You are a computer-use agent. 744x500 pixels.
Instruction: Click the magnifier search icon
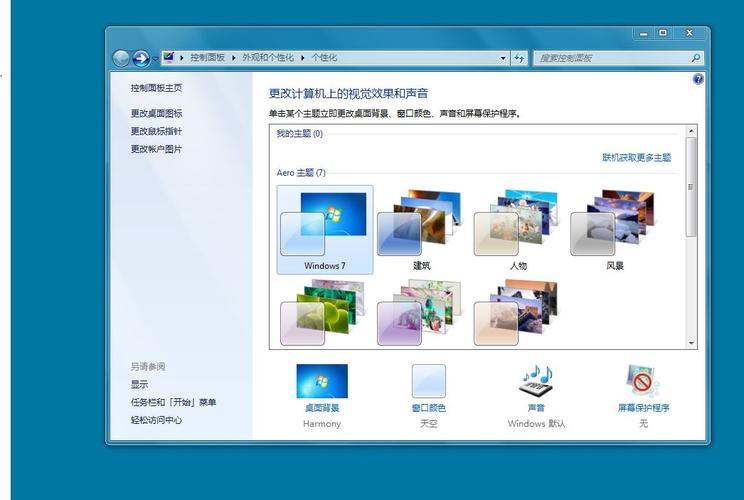click(696, 58)
